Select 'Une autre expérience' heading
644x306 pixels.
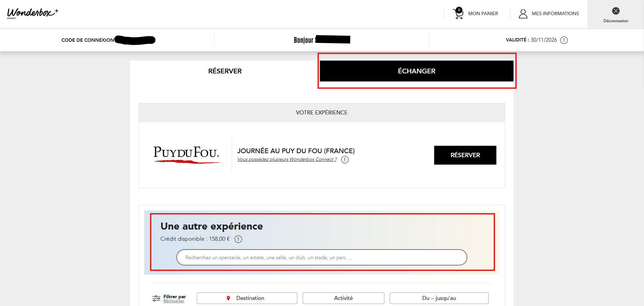coord(212,226)
